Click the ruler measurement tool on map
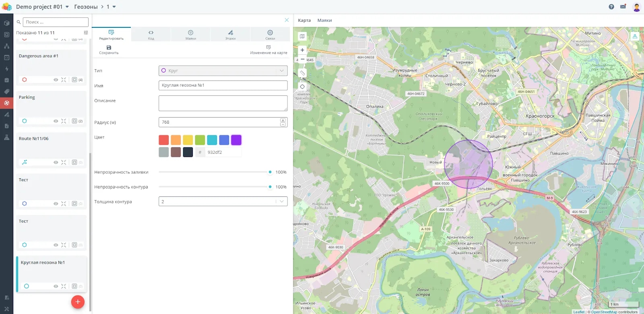 point(302,73)
